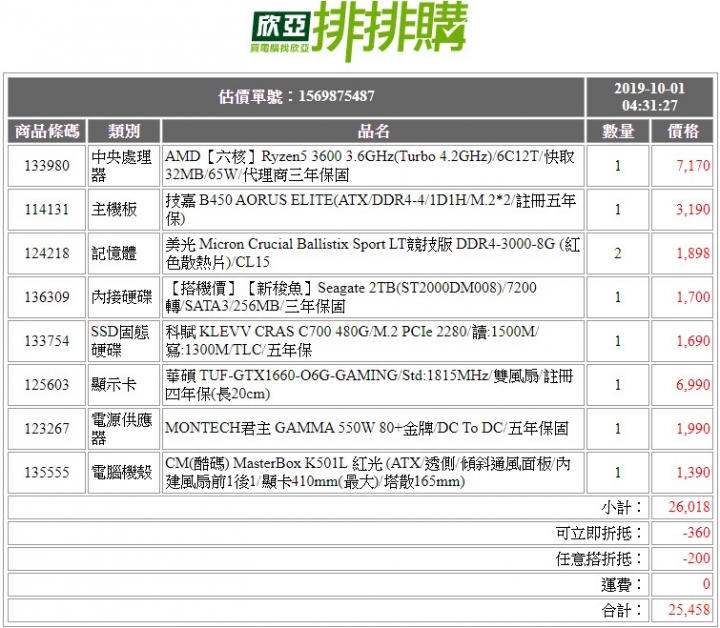
Task: Click the 合計 label
Action: (622, 611)
